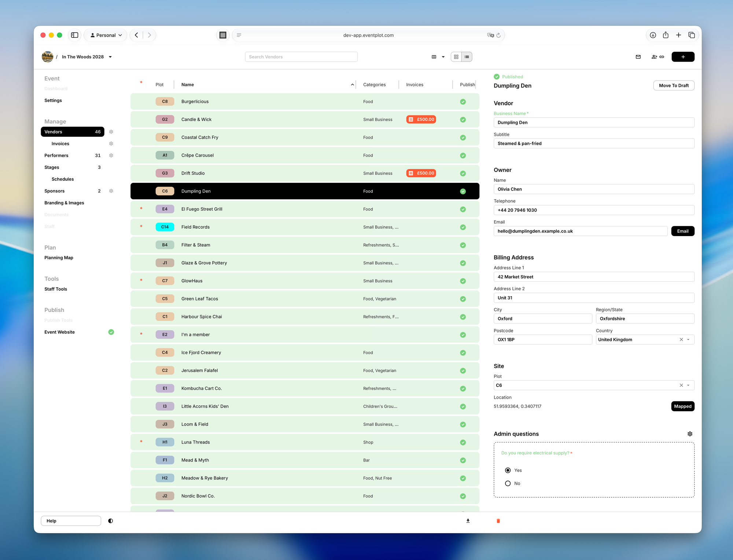Select Yes for electrical supply
The height and width of the screenshot is (560, 733).
(x=508, y=470)
